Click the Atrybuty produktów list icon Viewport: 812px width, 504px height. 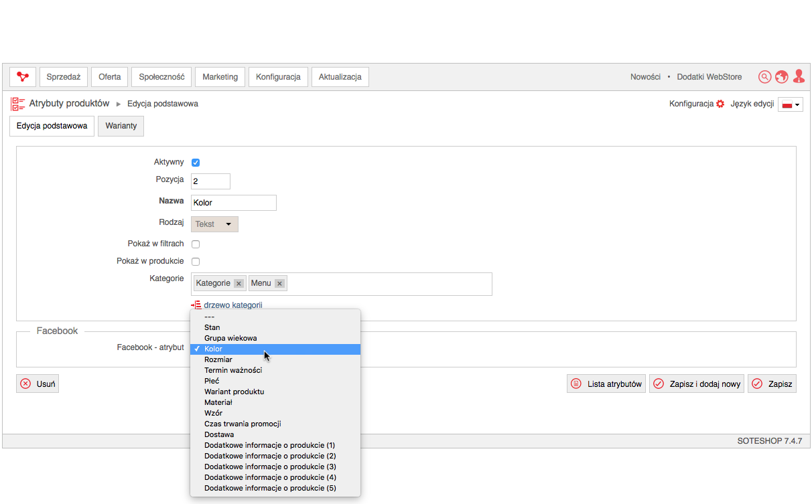pyautogui.click(x=17, y=104)
